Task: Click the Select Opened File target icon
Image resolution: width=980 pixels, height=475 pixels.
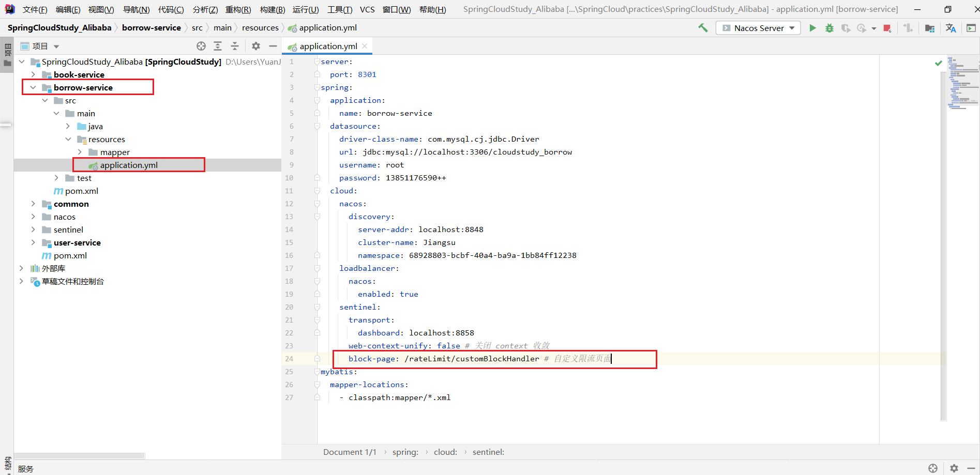Action: tap(201, 46)
